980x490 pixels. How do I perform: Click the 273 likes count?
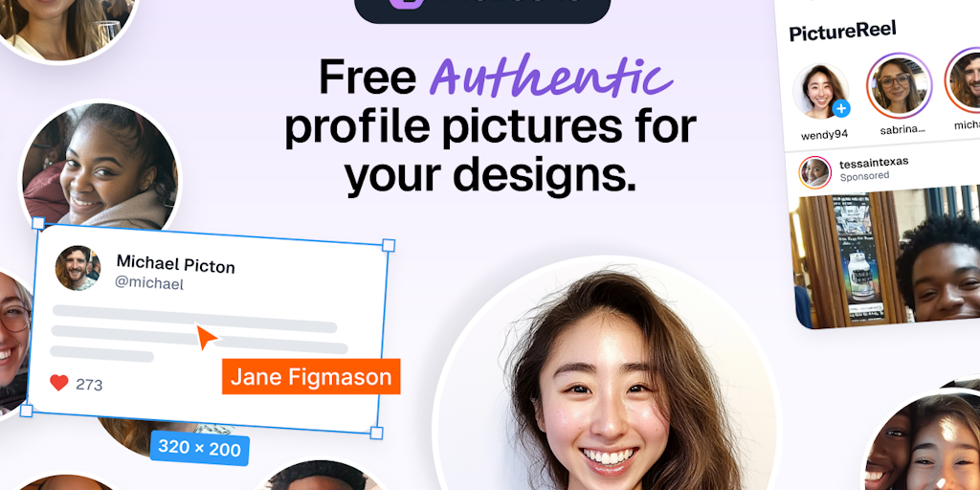(89, 385)
